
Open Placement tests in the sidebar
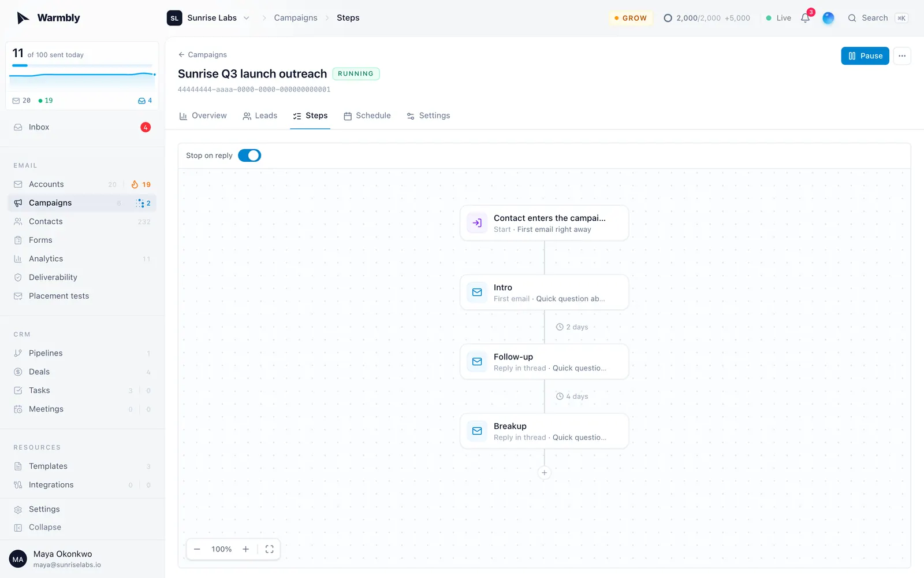tap(82, 296)
